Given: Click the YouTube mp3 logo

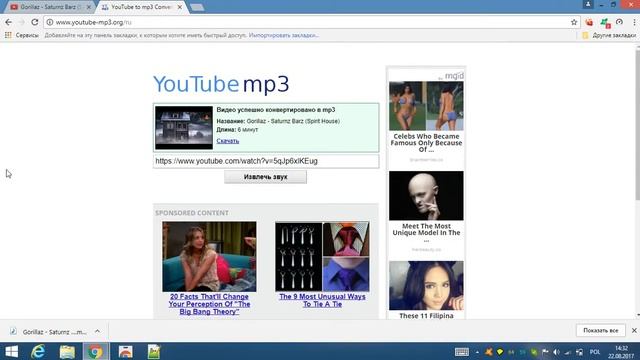Looking at the screenshot, I should (x=221, y=84).
